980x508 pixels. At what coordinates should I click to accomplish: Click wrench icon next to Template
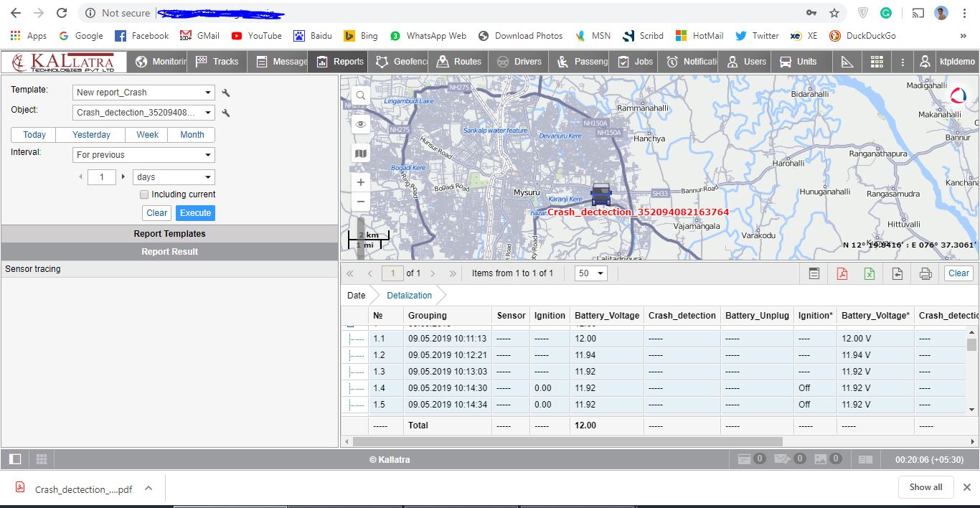pos(226,93)
